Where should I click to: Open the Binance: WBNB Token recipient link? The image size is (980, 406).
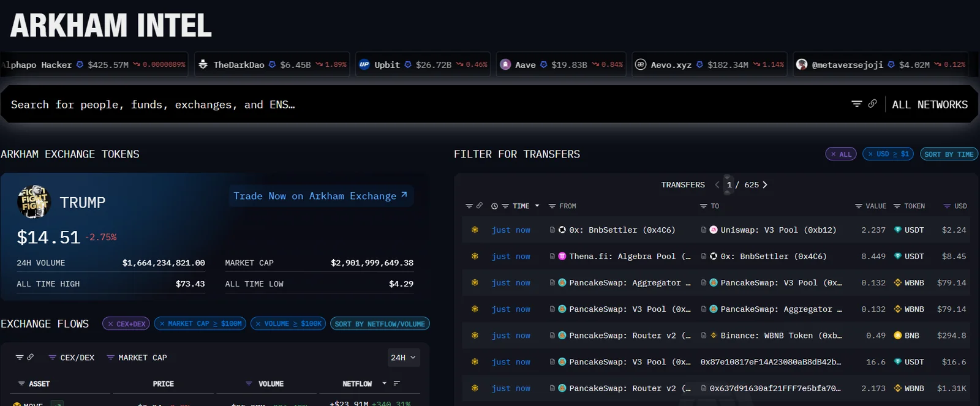[x=781, y=336]
